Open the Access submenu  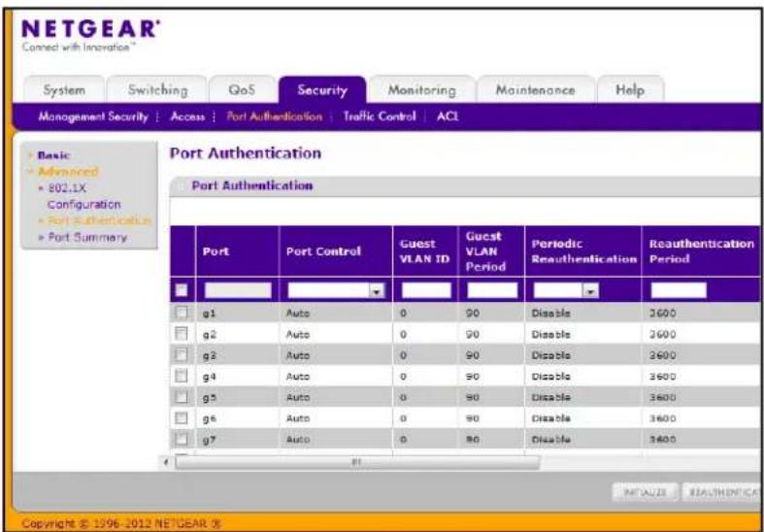coord(187,116)
